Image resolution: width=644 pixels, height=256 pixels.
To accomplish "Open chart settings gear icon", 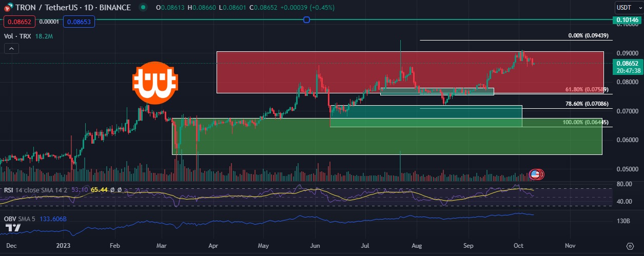I will [630, 246].
